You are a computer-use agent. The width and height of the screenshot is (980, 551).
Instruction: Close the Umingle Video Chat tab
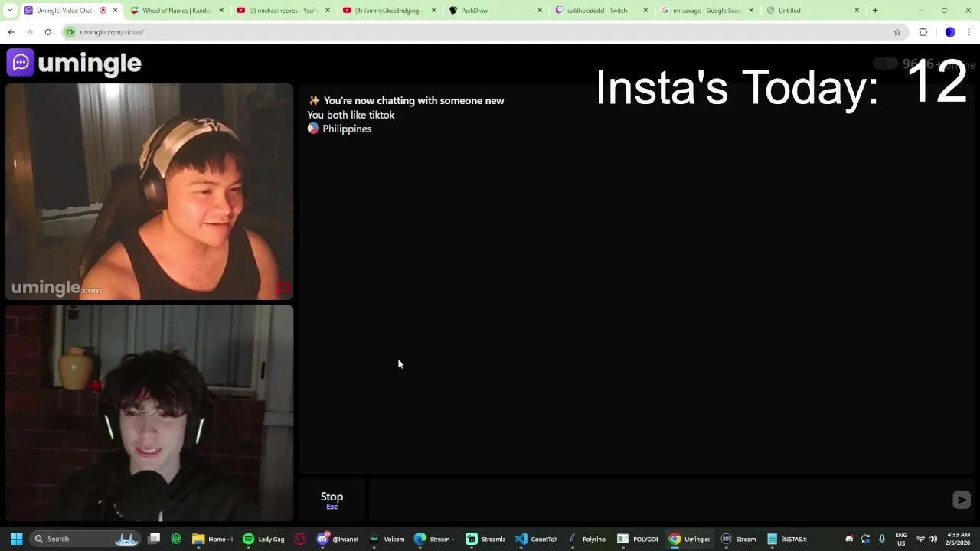(x=116, y=11)
